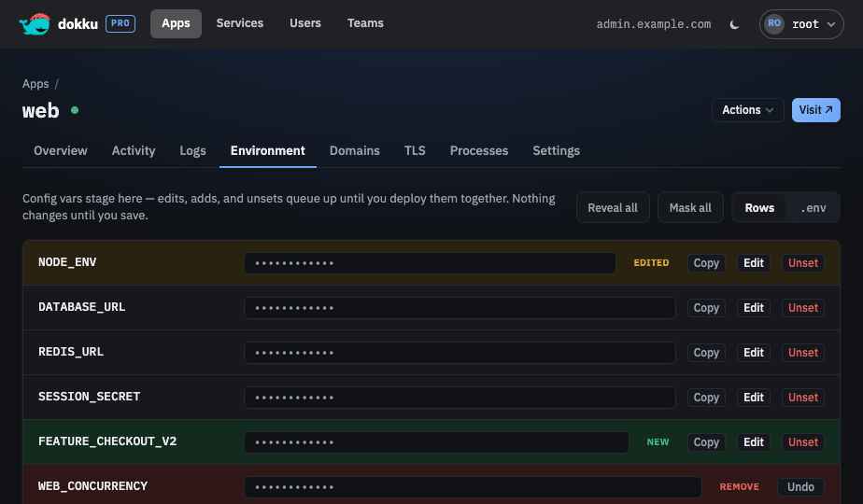Open Users in top navigation
This screenshot has width=863, height=504.
[304, 23]
